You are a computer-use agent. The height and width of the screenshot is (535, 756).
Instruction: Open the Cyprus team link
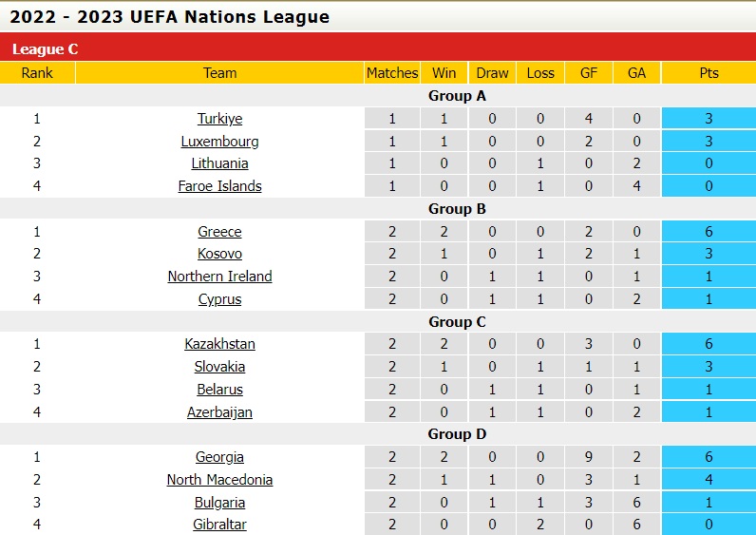coord(219,299)
